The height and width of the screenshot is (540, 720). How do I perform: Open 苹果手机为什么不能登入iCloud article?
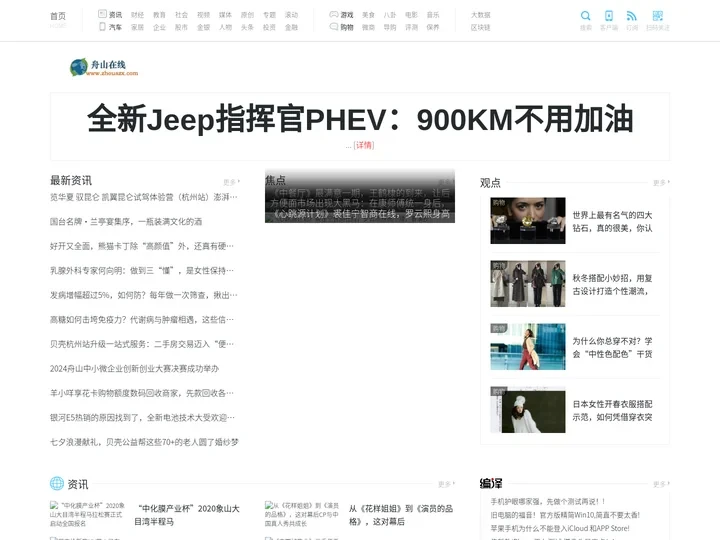tap(560, 528)
